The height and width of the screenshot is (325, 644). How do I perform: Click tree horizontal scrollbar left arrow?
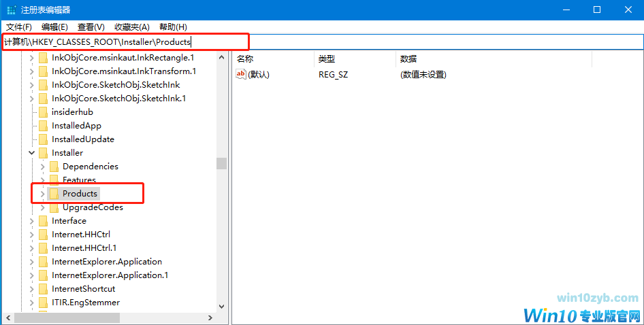(7, 318)
